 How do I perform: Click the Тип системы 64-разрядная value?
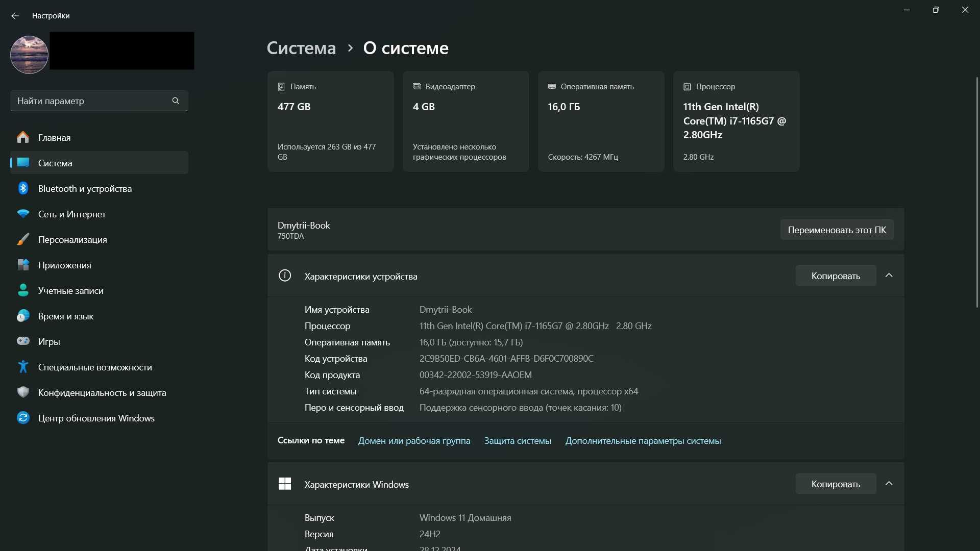click(x=529, y=391)
